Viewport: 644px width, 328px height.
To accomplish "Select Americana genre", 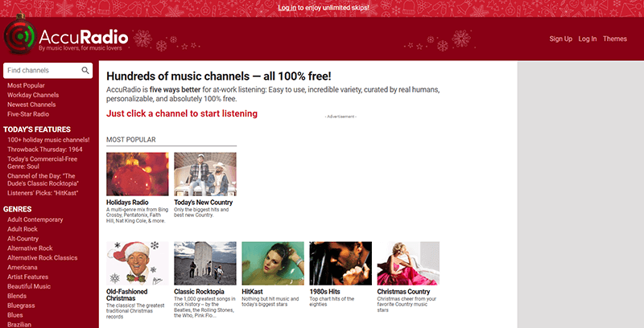I will [23, 268].
